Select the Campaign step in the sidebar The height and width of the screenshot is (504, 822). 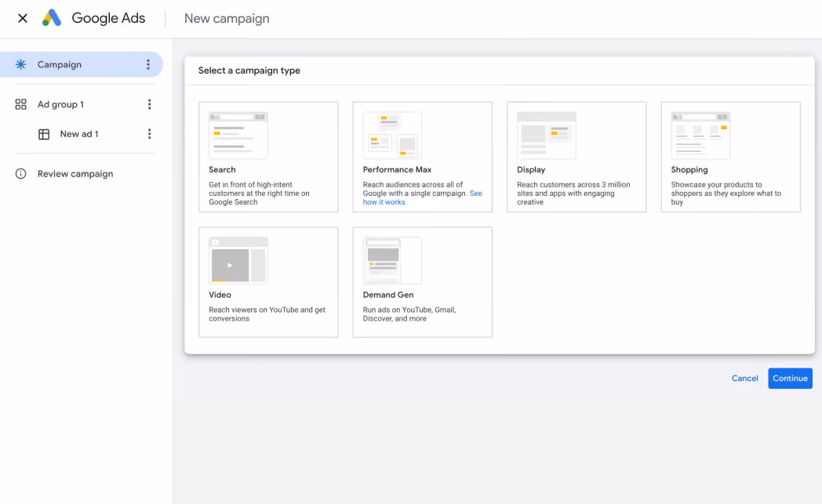pyautogui.click(x=82, y=64)
